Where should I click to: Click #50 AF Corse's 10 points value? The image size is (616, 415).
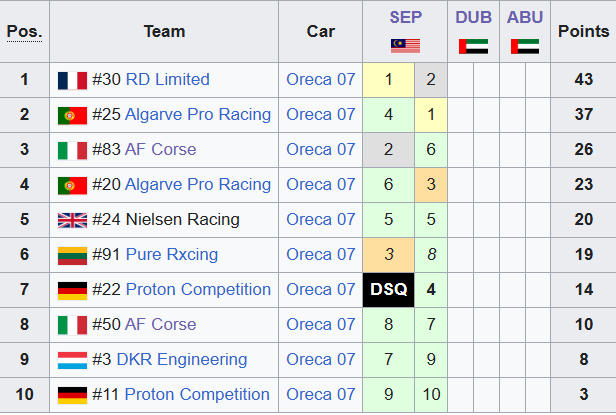[583, 324]
